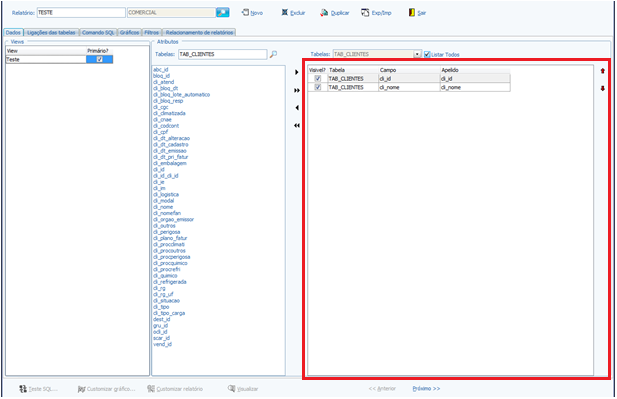Image resolution: width=617 pixels, height=399 pixels.
Task: Click the Campo column header
Action: point(409,70)
